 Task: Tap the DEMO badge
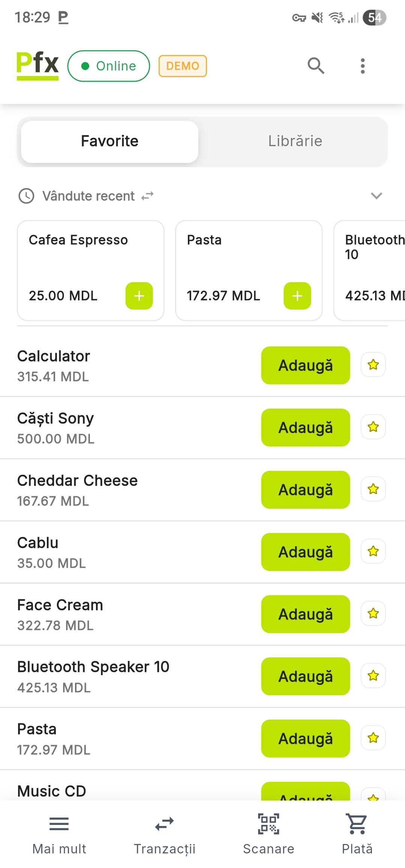tap(183, 66)
